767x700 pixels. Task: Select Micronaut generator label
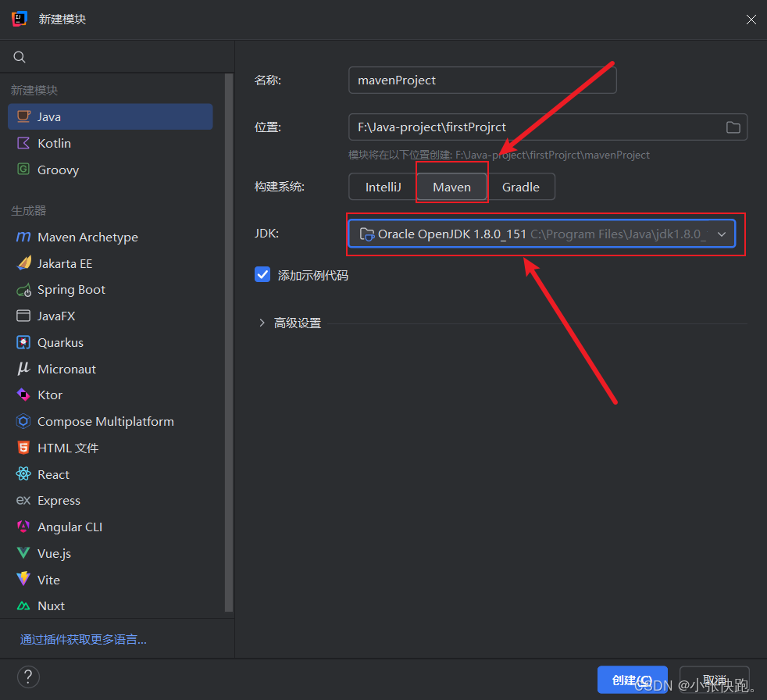(x=66, y=369)
